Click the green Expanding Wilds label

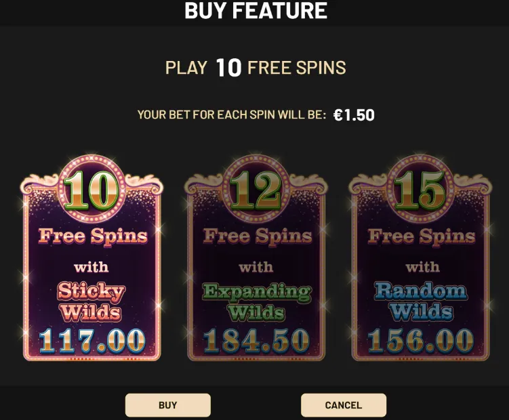click(x=256, y=301)
